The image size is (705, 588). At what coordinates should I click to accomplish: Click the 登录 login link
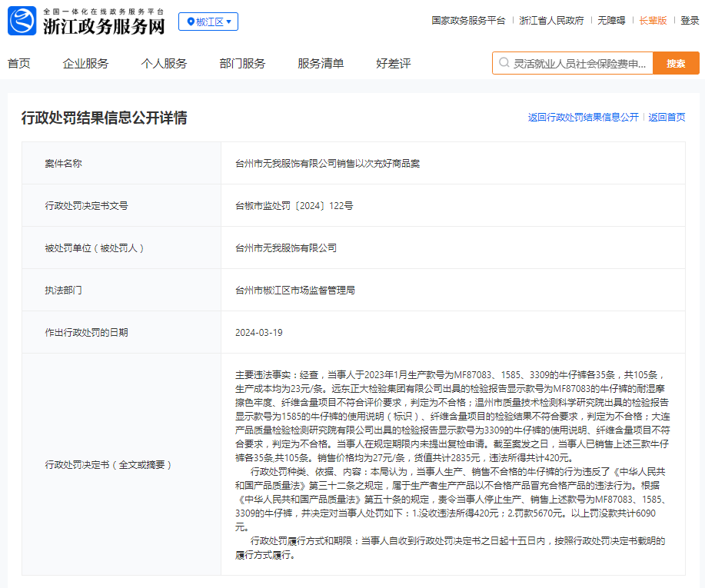coord(690,21)
